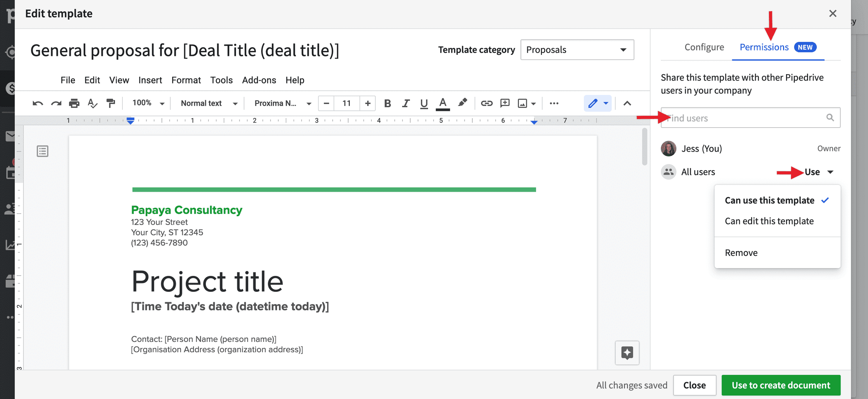This screenshot has height=399, width=868.
Task: Open the text color picker
Action: pyautogui.click(x=443, y=103)
